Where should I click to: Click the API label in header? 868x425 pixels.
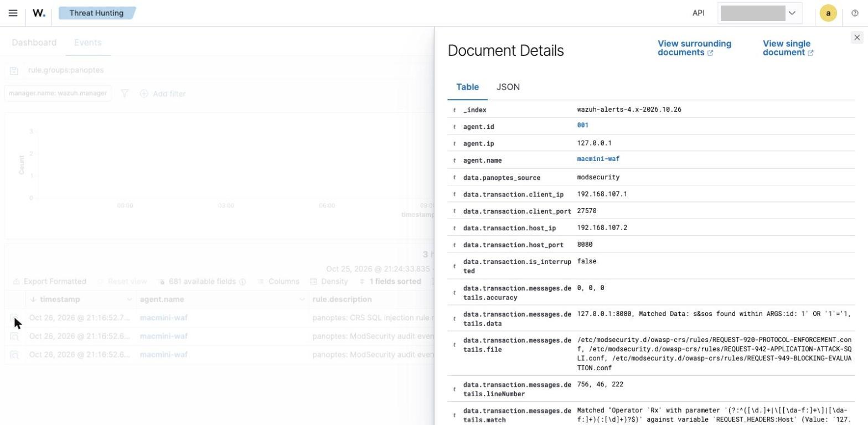pos(699,13)
